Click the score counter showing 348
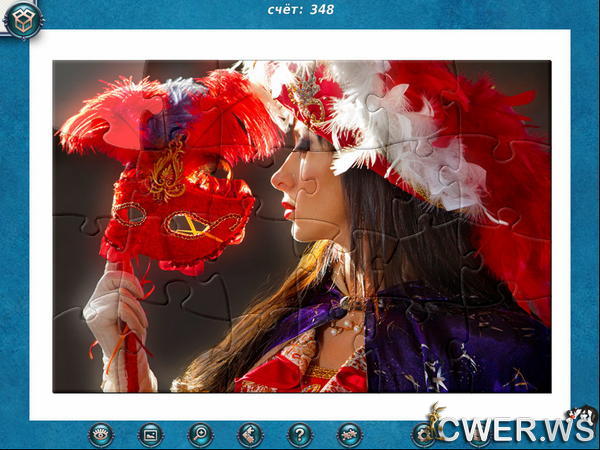 pyautogui.click(x=301, y=10)
